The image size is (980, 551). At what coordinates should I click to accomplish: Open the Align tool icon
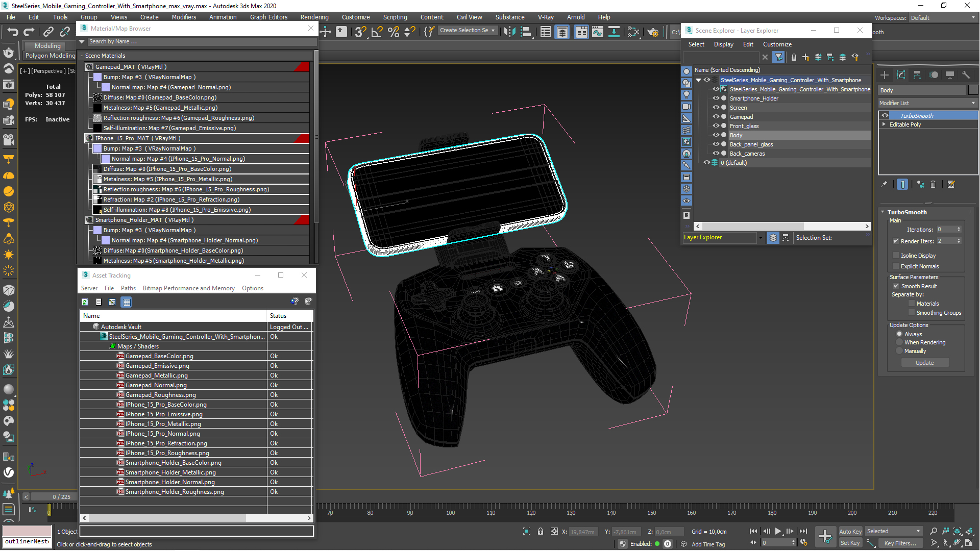coord(526,32)
